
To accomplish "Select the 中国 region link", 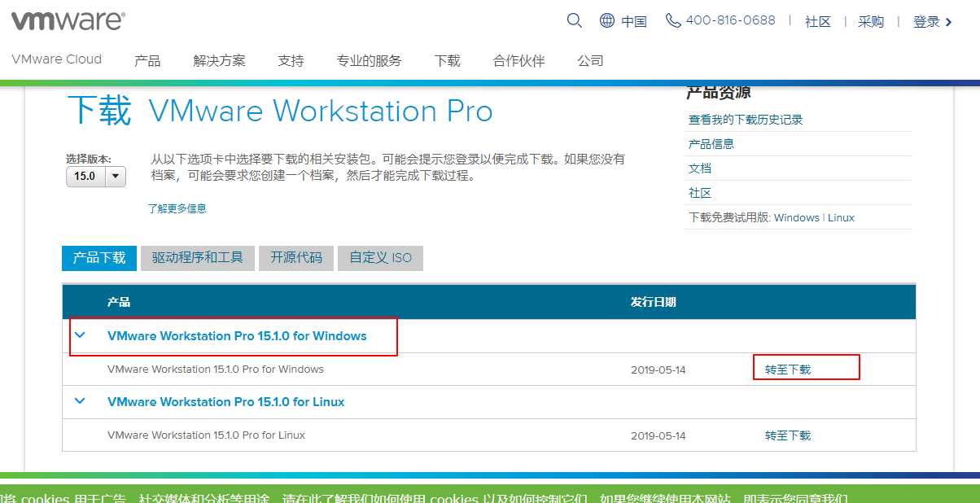I will pyautogui.click(x=634, y=22).
